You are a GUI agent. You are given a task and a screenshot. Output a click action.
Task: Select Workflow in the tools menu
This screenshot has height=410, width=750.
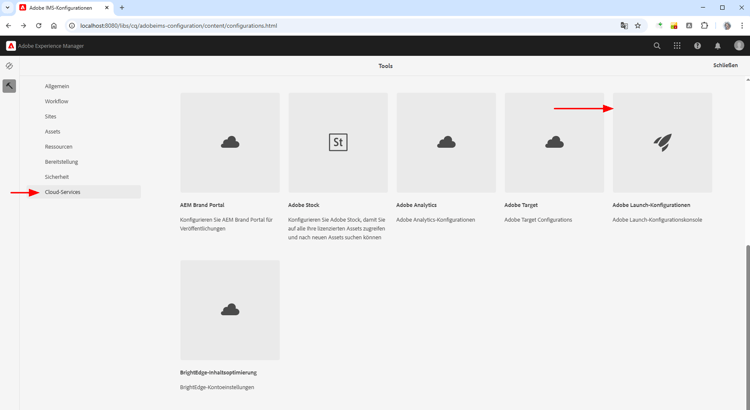[56, 101]
